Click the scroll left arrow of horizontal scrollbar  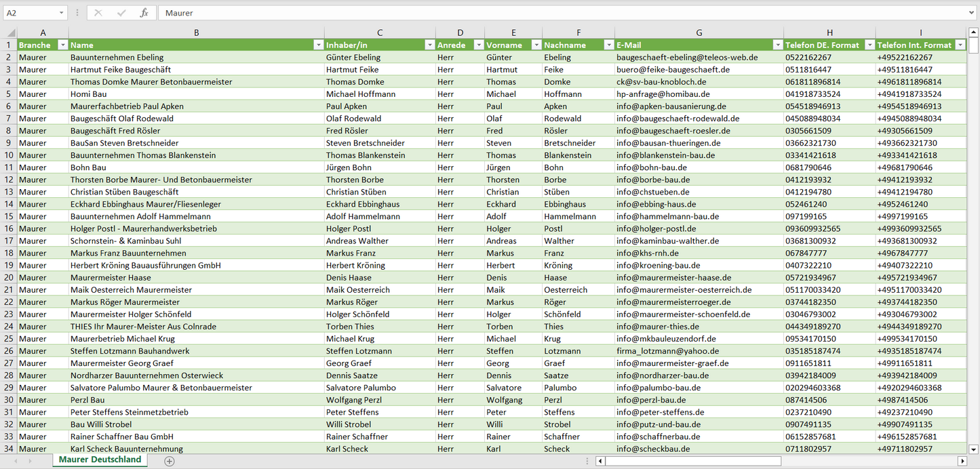[600, 461]
